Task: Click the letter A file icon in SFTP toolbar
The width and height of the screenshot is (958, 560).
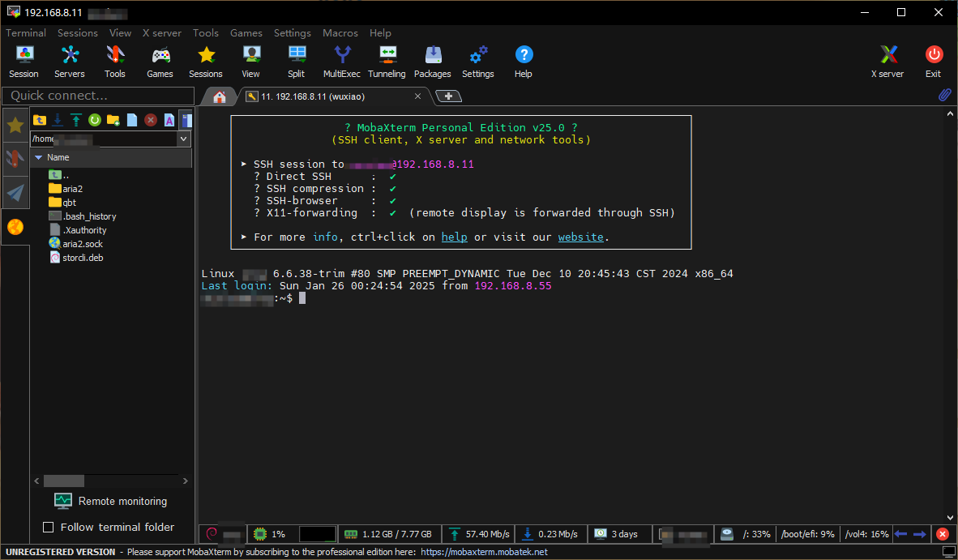Action: (169, 120)
